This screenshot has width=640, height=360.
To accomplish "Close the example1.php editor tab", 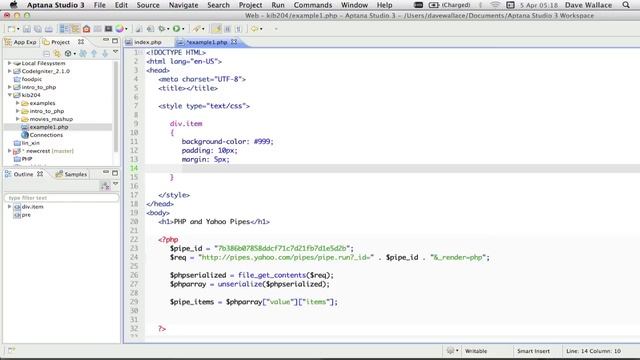I will pyautogui.click(x=234, y=42).
